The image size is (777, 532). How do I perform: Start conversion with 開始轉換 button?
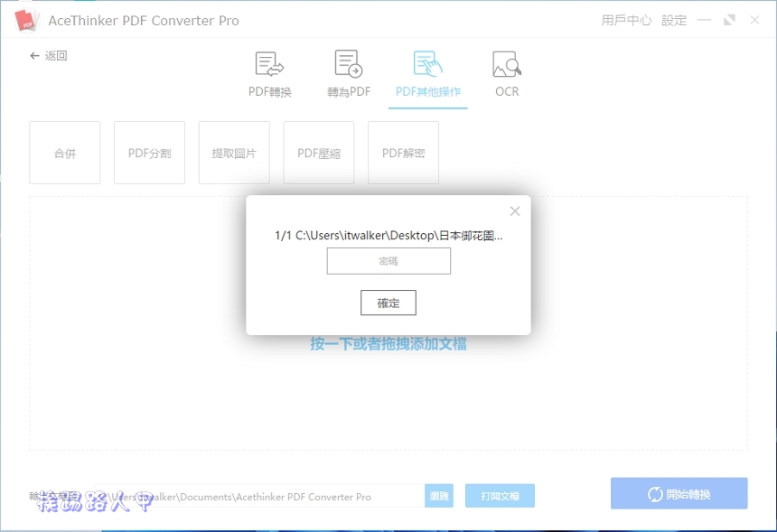[679, 493]
